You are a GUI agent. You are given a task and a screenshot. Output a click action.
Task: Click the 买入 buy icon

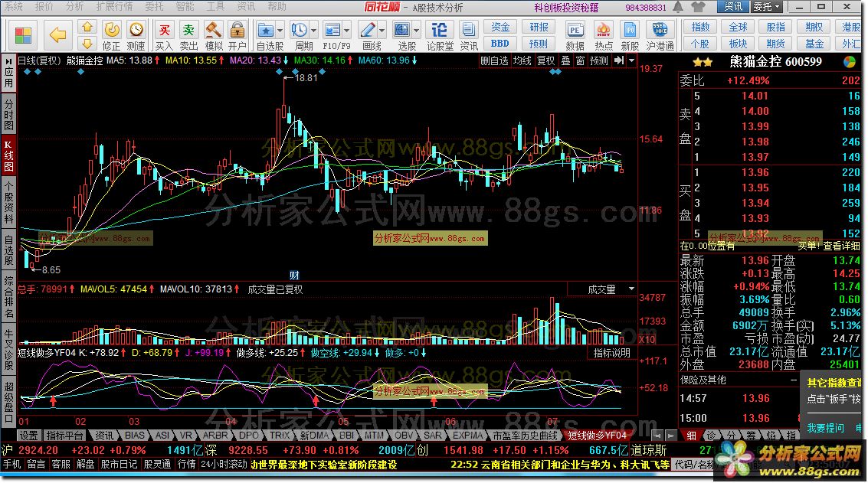pyautogui.click(x=164, y=35)
